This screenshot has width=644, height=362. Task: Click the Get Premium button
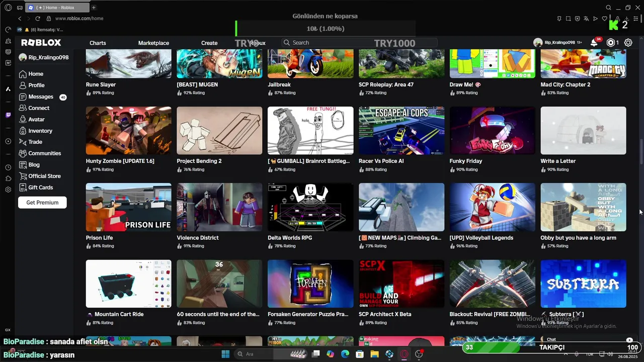click(x=42, y=203)
